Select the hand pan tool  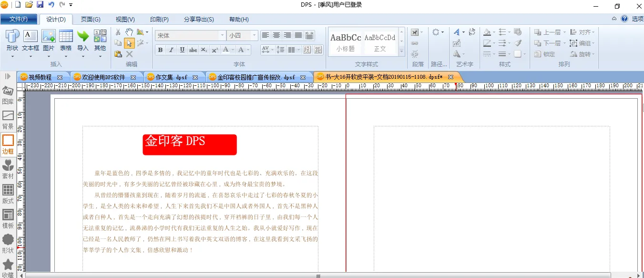point(129,32)
